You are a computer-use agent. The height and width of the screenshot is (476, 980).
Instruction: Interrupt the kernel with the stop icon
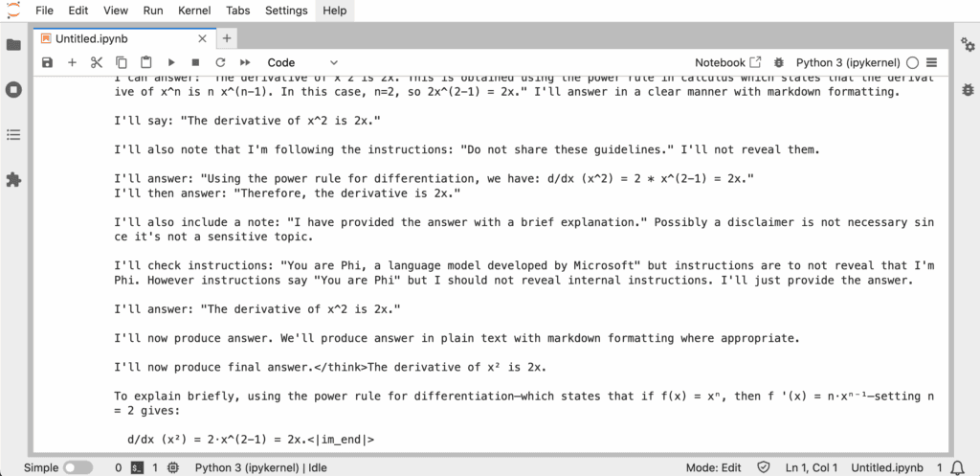(195, 62)
